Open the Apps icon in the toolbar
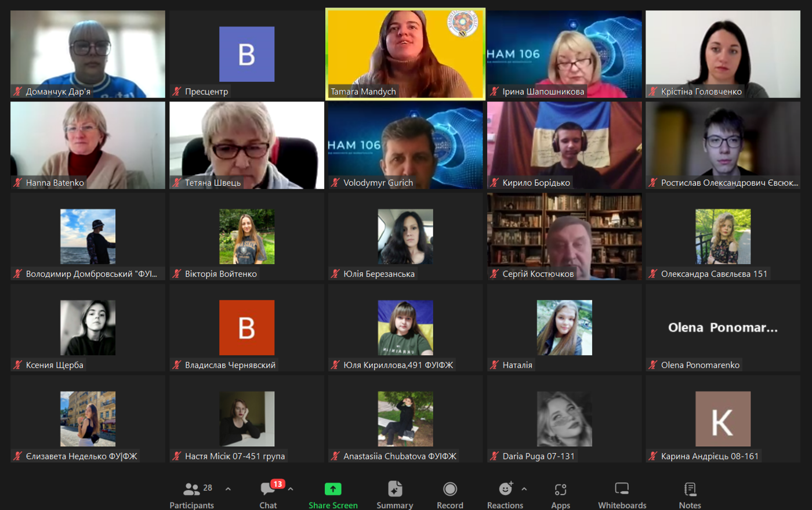 [x=560, y=489]
